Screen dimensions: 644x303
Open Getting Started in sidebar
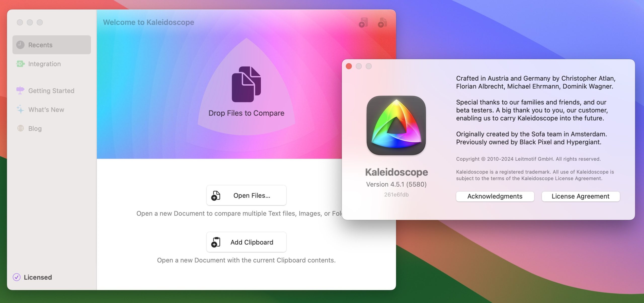click(x=51, y=91)
